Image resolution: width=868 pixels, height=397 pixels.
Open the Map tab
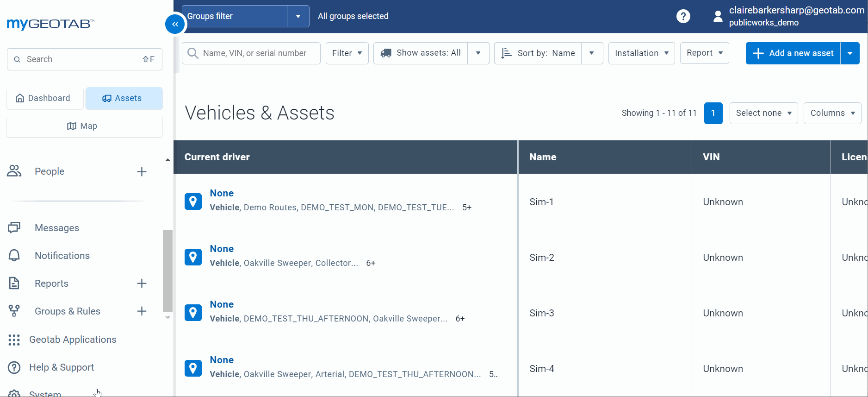pos(85,126)
